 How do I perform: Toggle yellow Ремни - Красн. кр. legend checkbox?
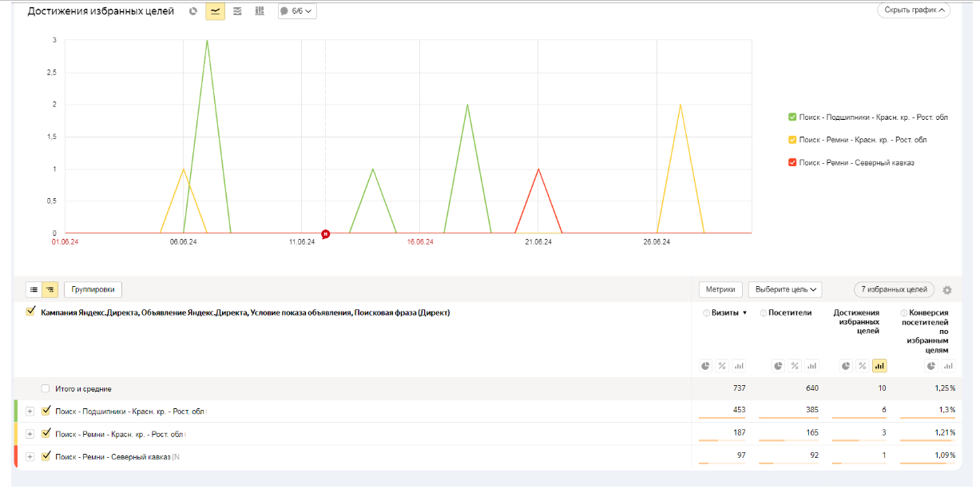(792, 140)
